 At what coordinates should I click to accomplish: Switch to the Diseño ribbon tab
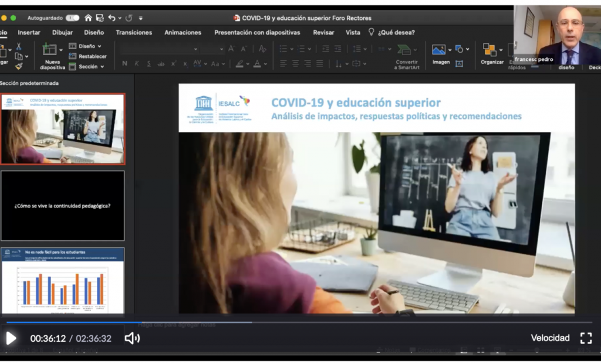point(94,33)
